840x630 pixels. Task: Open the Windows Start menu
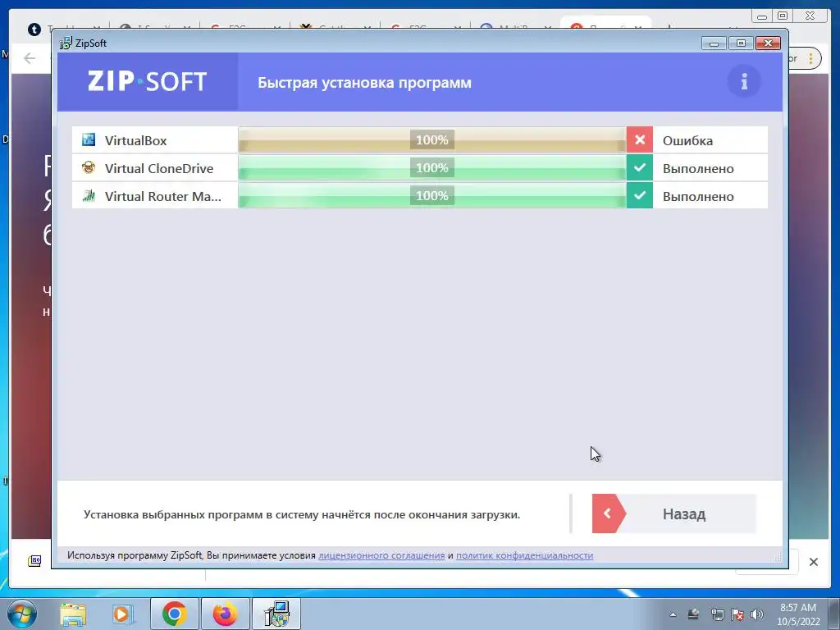pyautogui.click(x=22, y=614)
